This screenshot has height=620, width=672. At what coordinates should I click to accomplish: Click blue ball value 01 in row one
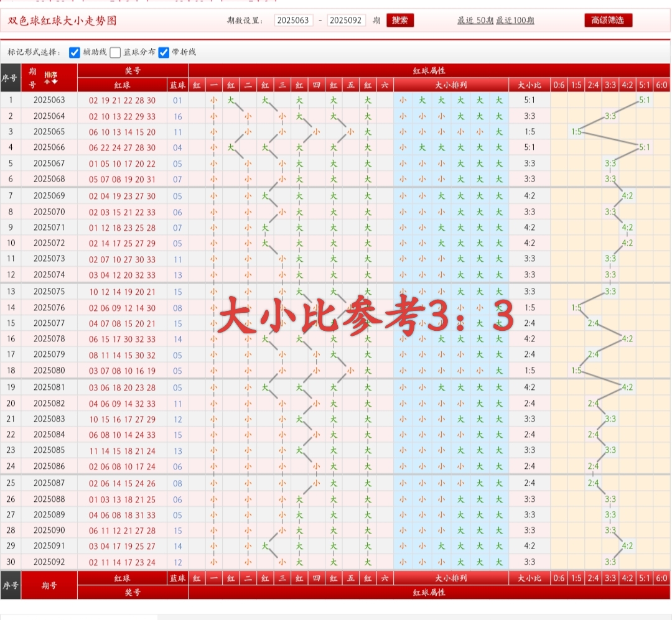(x=179, y=98)
